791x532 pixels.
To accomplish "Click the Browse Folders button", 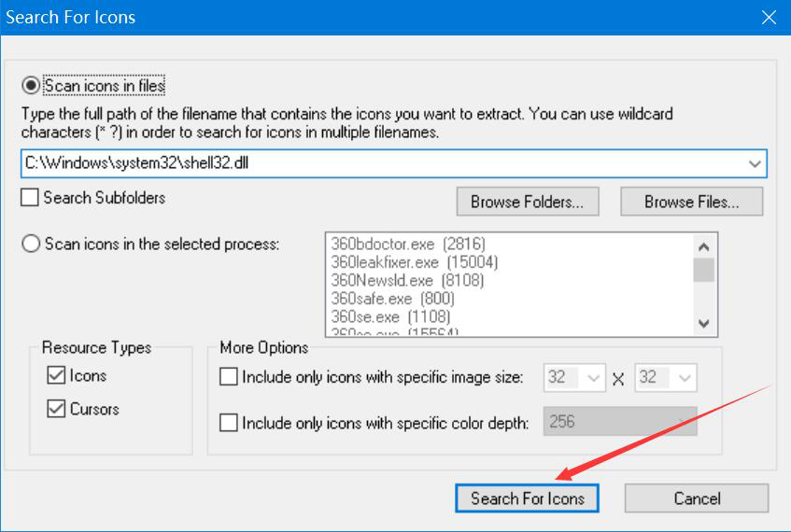I will (x=528, y=202).
